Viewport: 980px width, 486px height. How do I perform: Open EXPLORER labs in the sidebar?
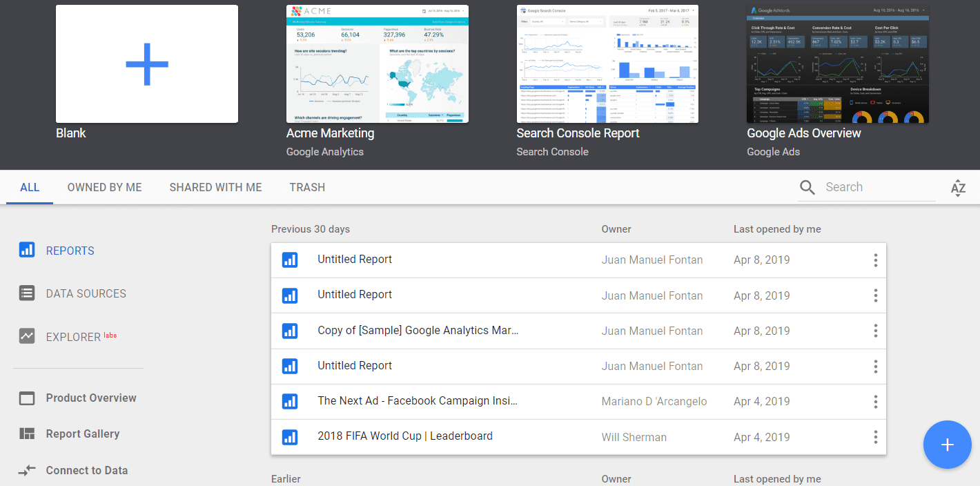click(81, 337)
